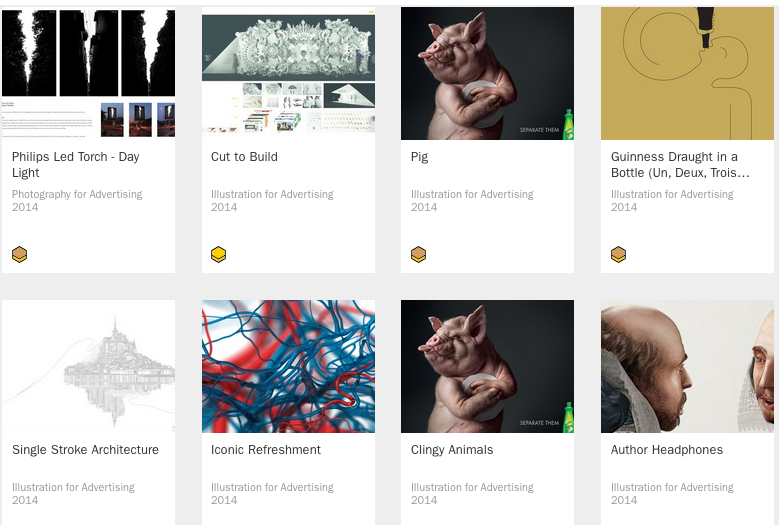Open the Clingy Animals pig thumbnail
The width and height of the screenshot is (779, 525).
tap(487, 366)
